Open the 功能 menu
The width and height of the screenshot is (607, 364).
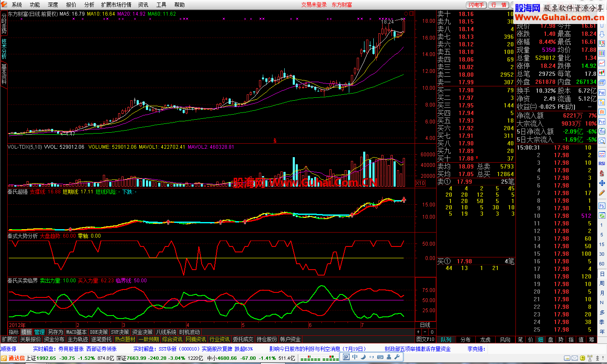(35, 5)
